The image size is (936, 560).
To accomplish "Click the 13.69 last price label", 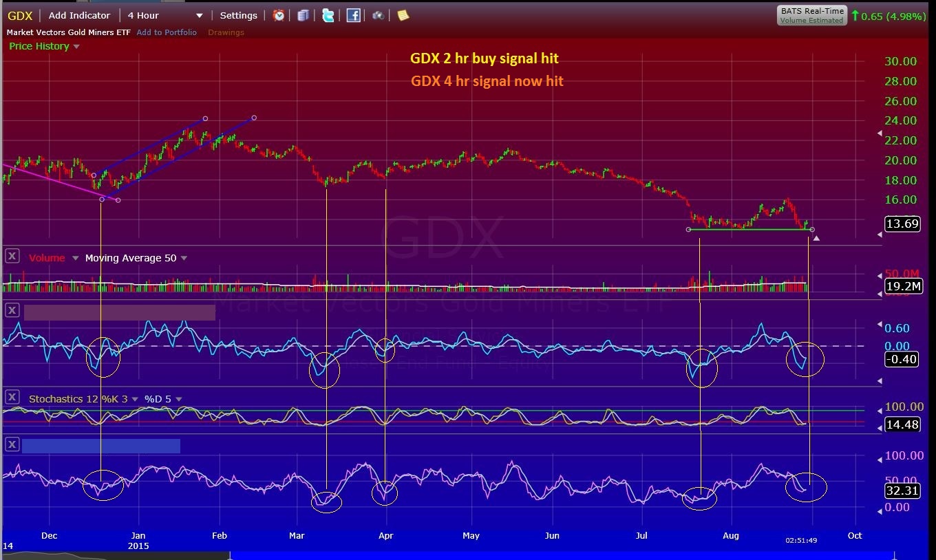I will tap(902, 224).
